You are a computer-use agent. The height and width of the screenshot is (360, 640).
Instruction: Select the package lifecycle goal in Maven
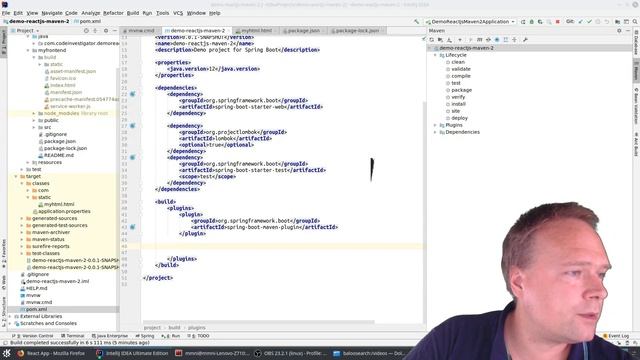point(461,90)
